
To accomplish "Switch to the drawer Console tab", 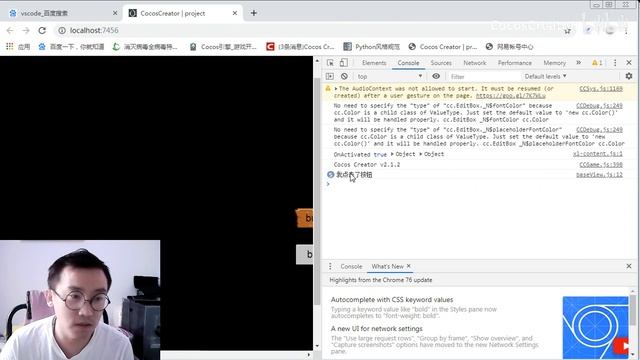I will [x=351, y=267].
